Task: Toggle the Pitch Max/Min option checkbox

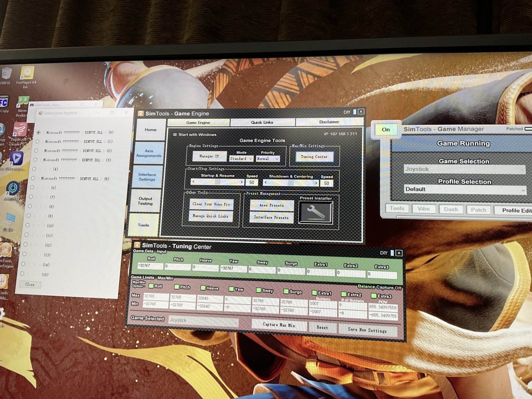Action: 177,287
